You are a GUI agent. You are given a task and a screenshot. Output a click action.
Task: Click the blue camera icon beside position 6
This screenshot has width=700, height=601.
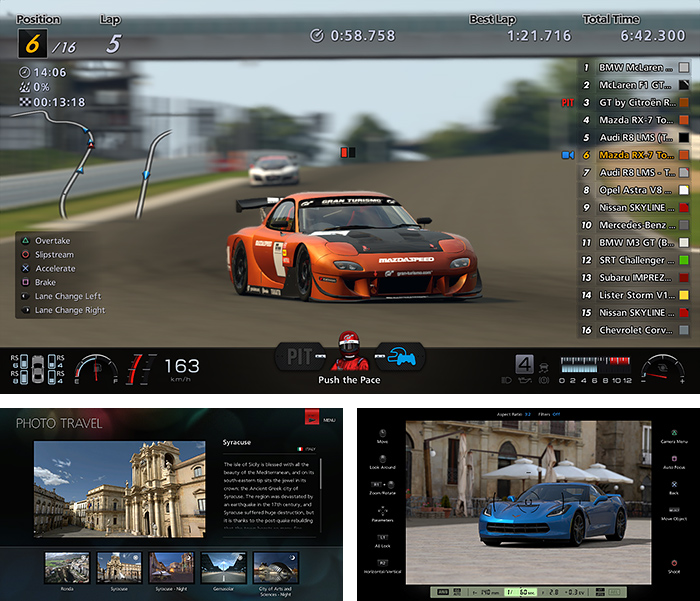pos(567,155)
